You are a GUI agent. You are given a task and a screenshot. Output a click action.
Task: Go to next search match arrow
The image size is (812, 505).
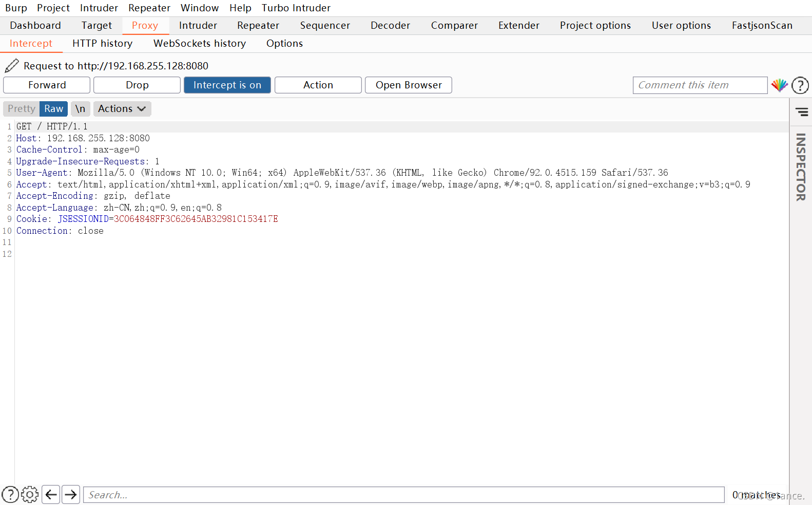tap(71, 495)
